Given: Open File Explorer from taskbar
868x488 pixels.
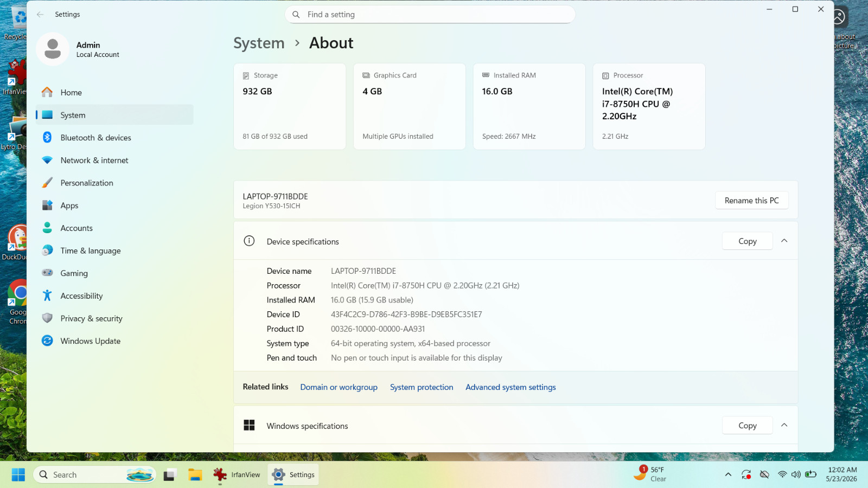Looking at the screenshot, I should 195,475.
